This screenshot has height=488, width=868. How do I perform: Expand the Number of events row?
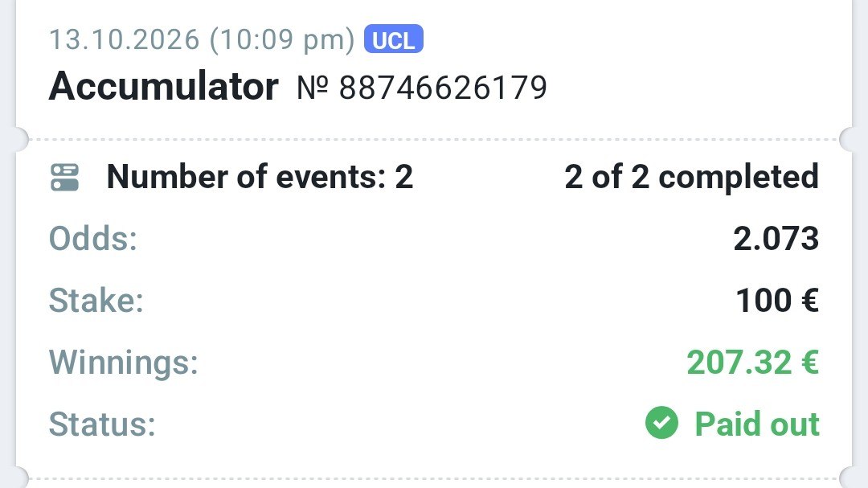coord(434,177)
